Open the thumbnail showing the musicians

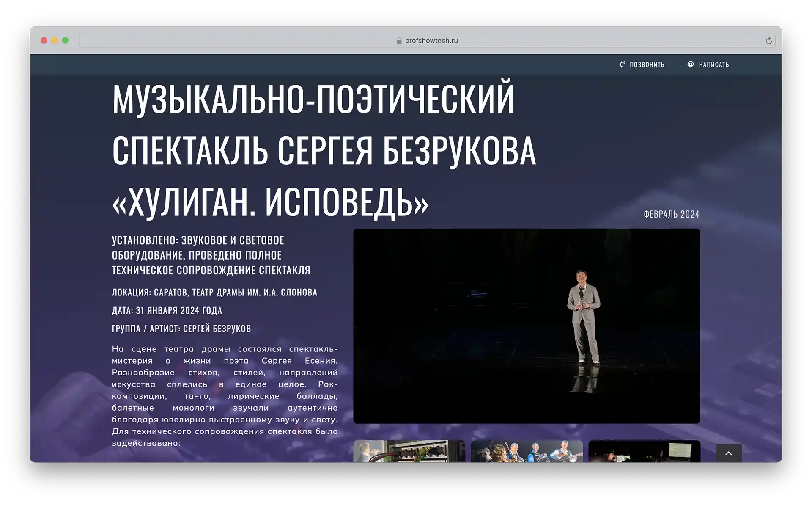[527, 451]
